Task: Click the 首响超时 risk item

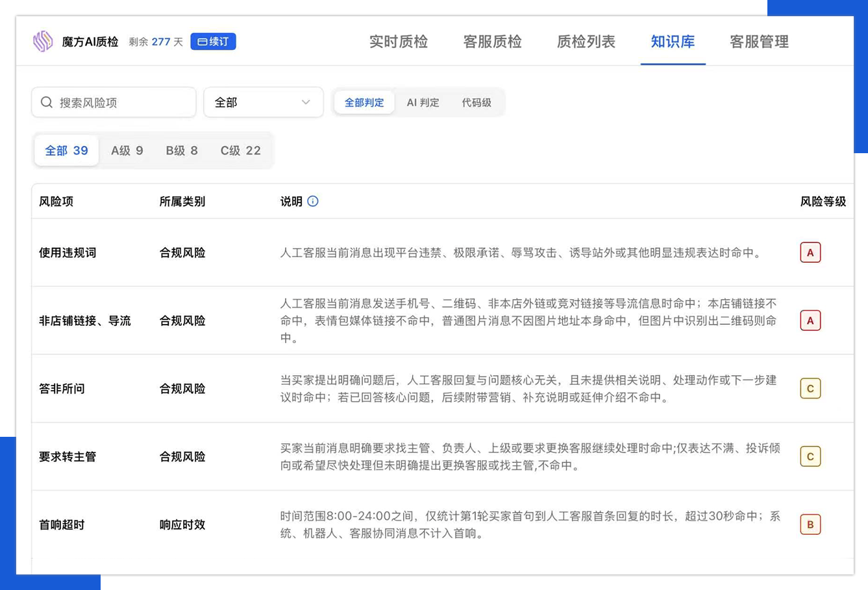Action: coord(62,524)
